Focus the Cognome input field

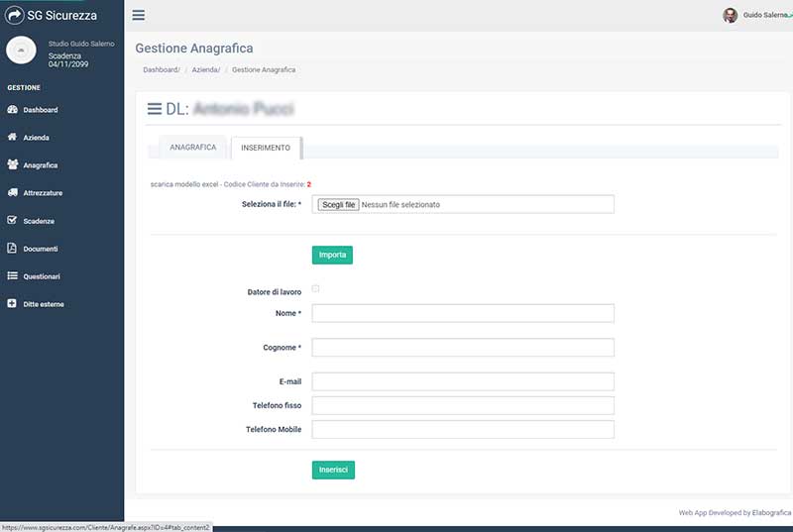coord(463,348)
